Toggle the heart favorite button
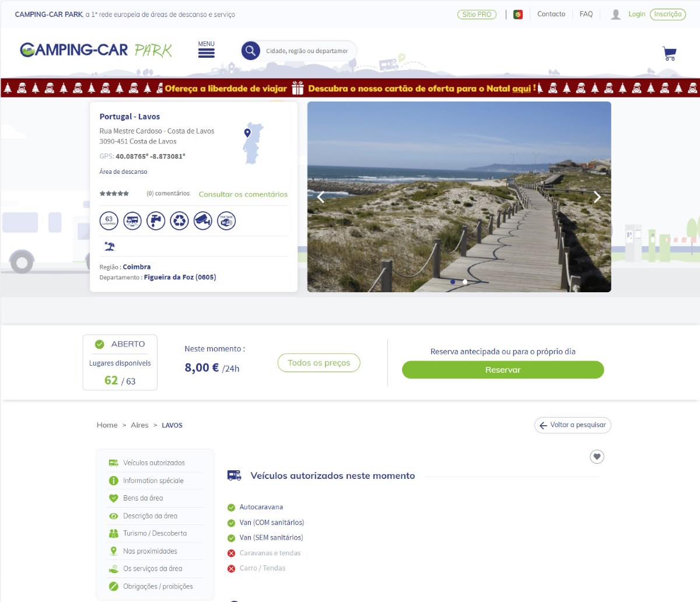 [x=597, y=457]
